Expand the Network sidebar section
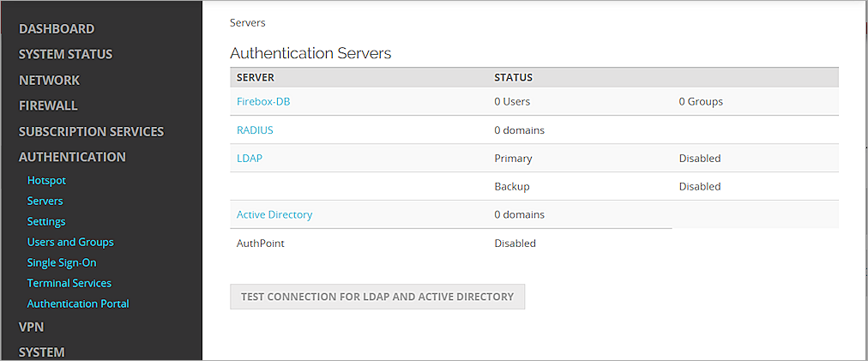Viewport: 868px width, 361px height. click(49, 81)
